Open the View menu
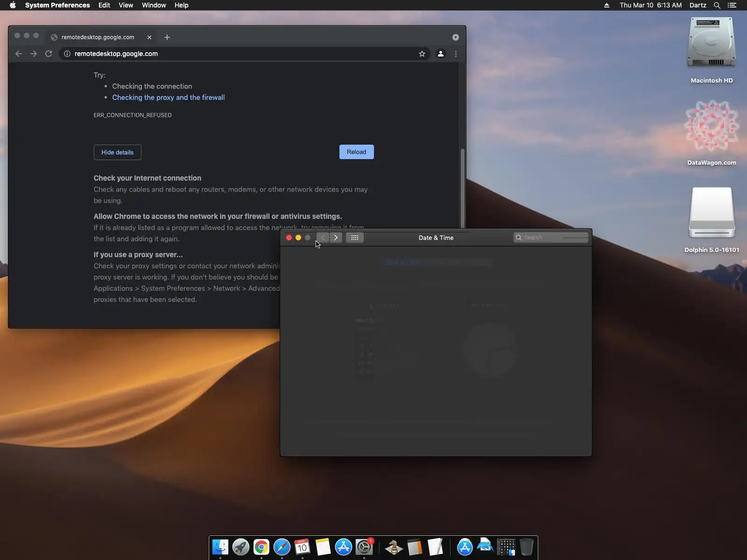The image size is (747, 560). [x=126, y=5]
